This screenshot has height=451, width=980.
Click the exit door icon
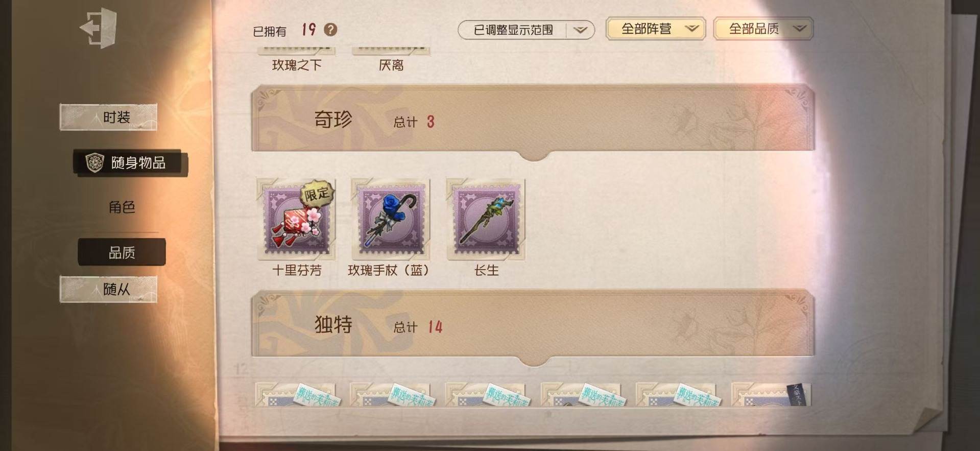[x=99, y=28]
